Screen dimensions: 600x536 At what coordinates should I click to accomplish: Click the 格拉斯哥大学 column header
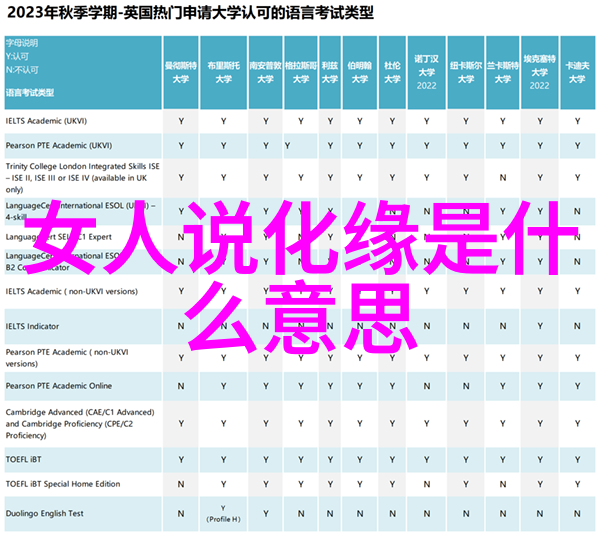tap(301, 72)
